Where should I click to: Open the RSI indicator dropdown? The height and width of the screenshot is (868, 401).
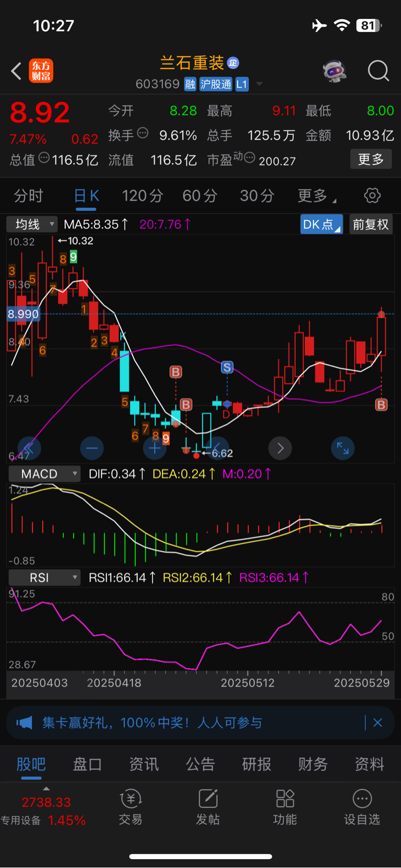45,578
